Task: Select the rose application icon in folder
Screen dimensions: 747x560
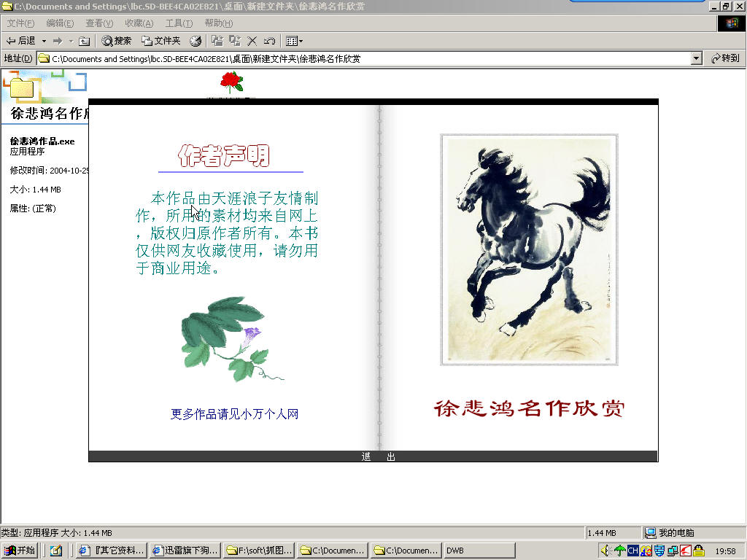Action: click(x=231, y=82)
